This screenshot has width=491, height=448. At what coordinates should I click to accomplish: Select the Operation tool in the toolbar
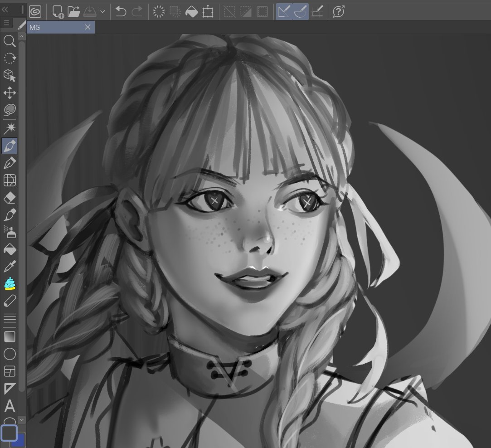pyautogui.click(x=10, y=76)
